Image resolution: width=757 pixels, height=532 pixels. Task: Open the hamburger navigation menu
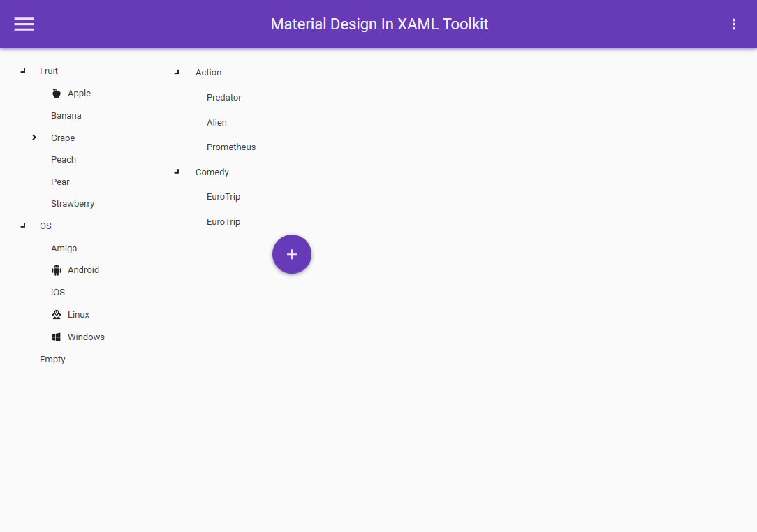[24, 24]
